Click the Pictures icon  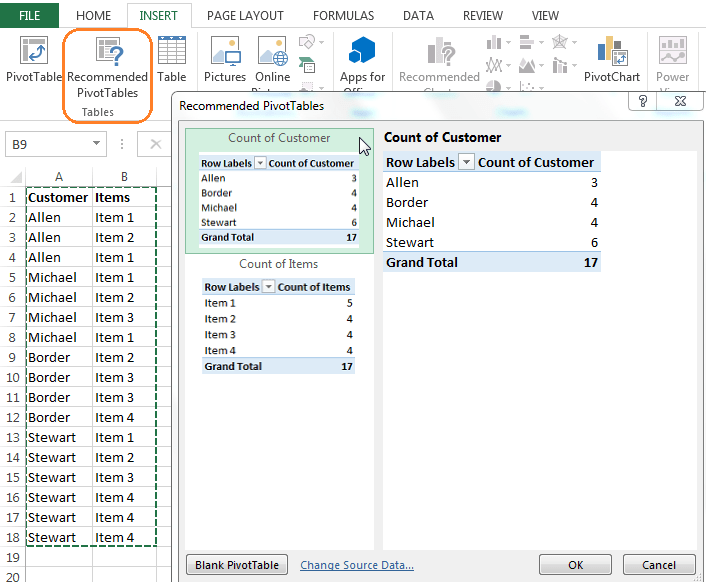point(225,50)
